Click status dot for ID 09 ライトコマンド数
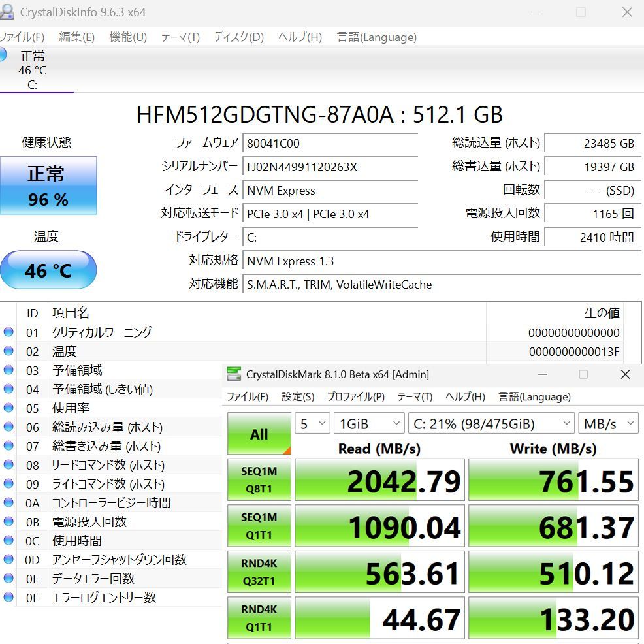This screenshot has width=644, height=644. 8,483
